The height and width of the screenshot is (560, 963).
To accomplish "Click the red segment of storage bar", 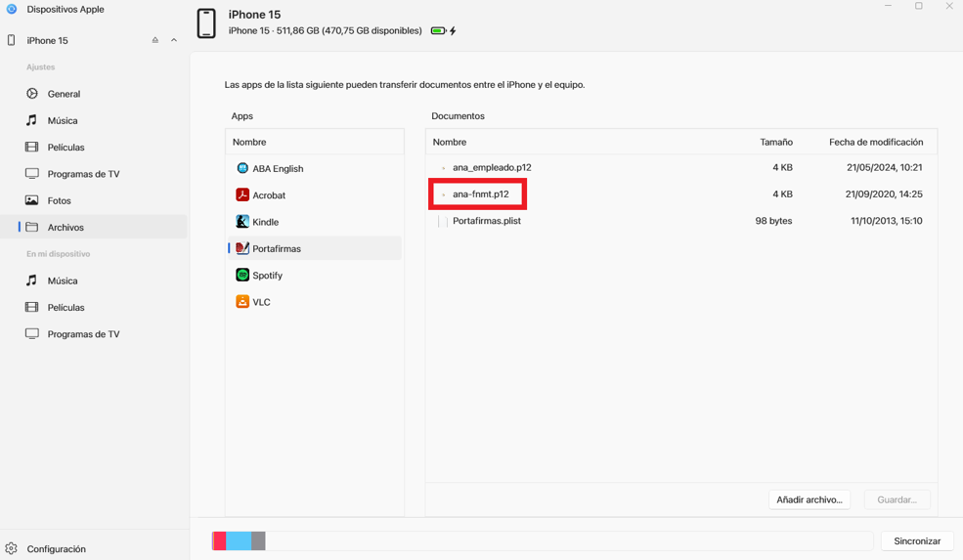I will (219, 541).
